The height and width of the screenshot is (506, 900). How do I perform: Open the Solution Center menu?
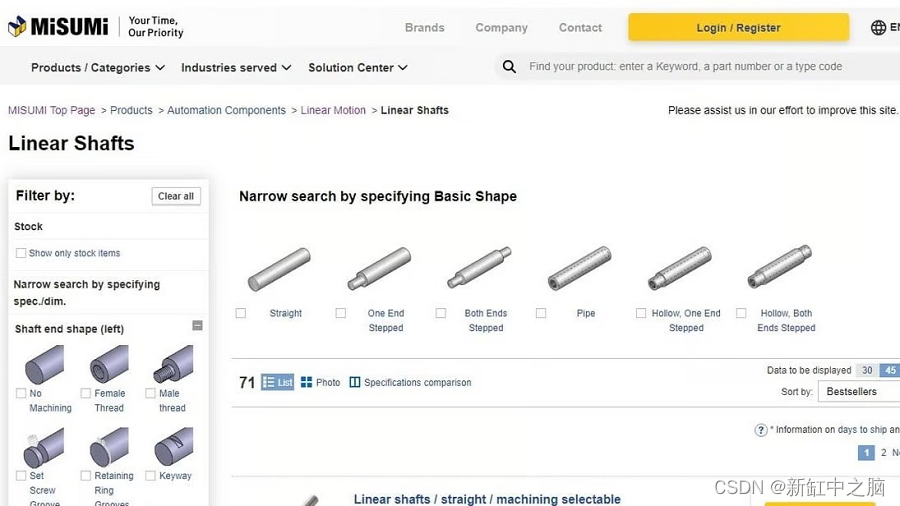coord(357,68)
